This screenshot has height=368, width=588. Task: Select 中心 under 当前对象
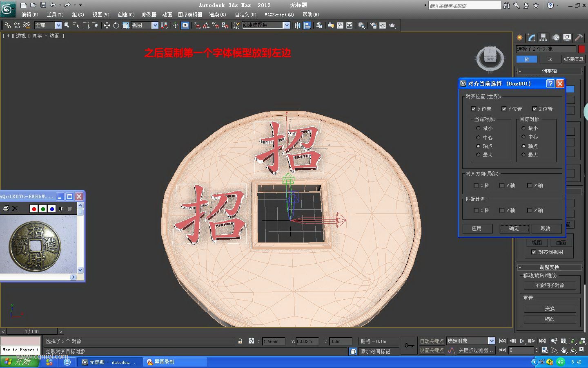click(x=478, y=137)
